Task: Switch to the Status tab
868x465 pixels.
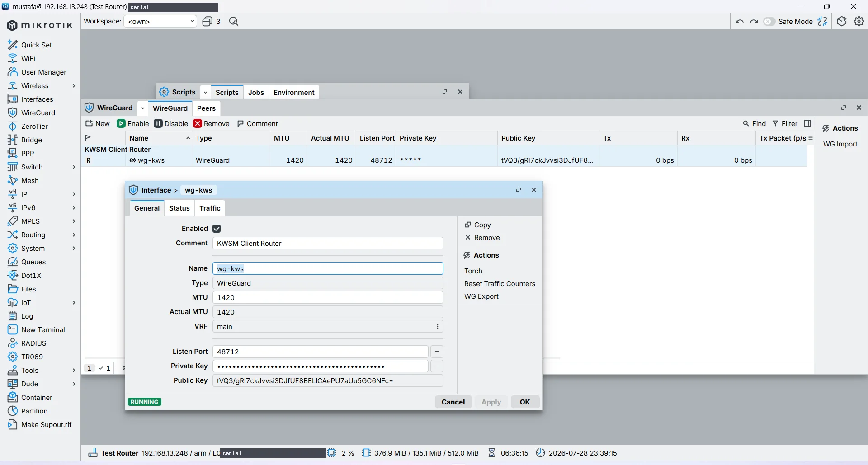Action: [179, 208]
